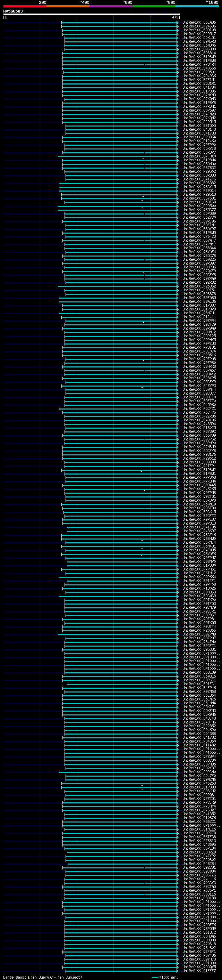Select hit UniRef100_P37832
Screen dimensions: 222x980
coord(199,168)
